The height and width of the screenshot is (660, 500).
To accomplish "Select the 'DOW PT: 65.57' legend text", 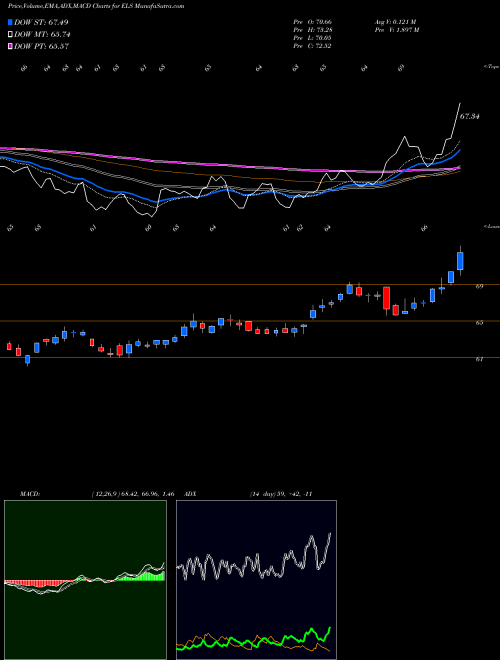I will coord(42,46).
